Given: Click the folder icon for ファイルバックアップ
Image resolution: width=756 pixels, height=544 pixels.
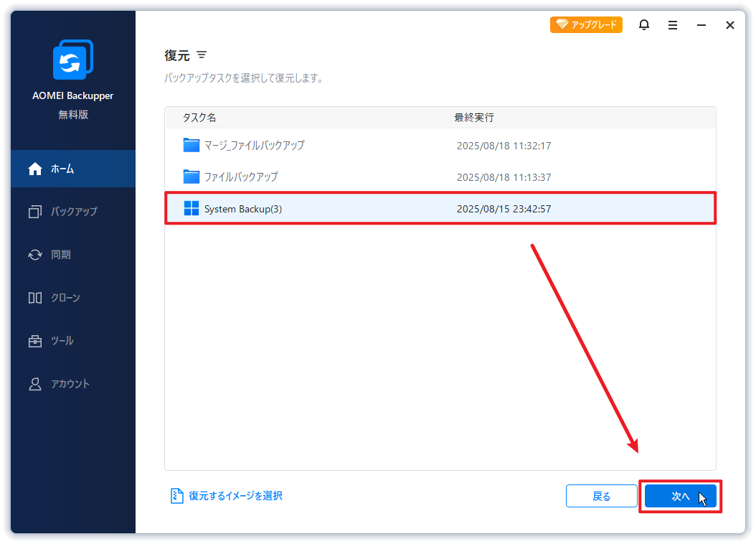Looking at the screenshot, I should (x=191, y=177).
